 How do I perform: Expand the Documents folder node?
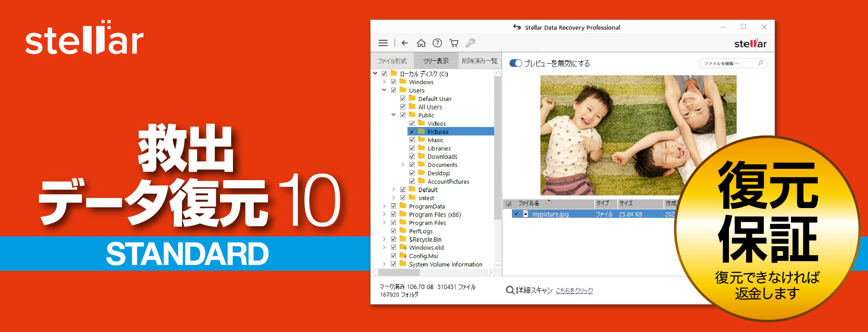[x=403, y=165]
